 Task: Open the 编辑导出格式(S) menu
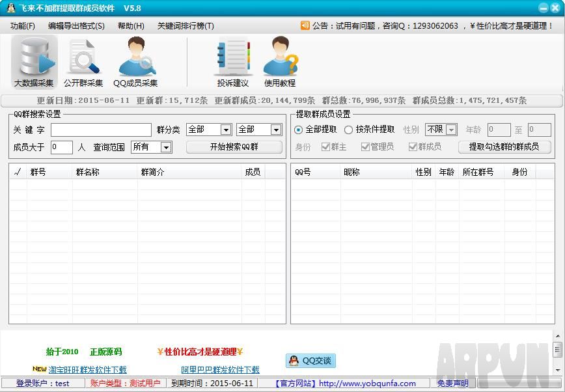(x=76, y=26)
